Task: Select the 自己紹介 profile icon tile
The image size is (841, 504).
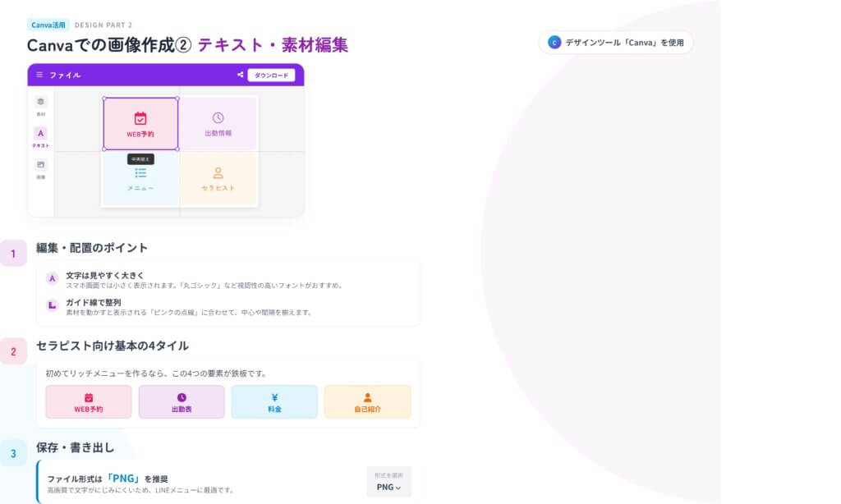Action: pos(367,396)
